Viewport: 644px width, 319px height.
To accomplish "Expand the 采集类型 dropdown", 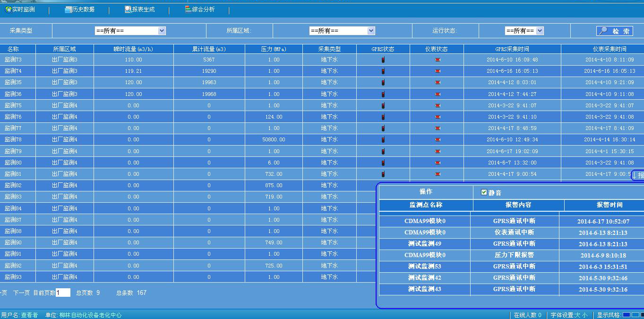I will [162, 31].
